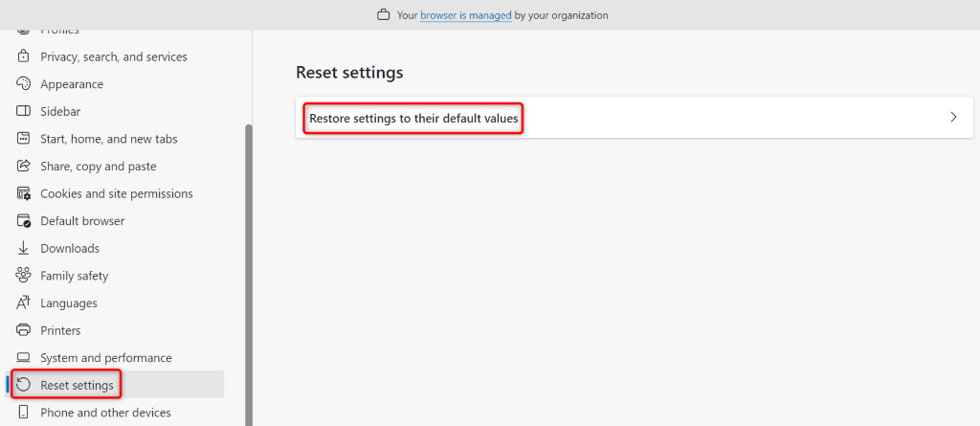Click the Reset settings circular arrow icon
This screenshot has width=980, height=426.
[24, 385]
